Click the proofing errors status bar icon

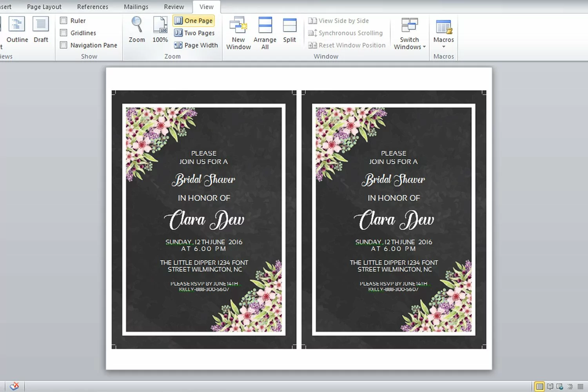click(x=14, y=386)
